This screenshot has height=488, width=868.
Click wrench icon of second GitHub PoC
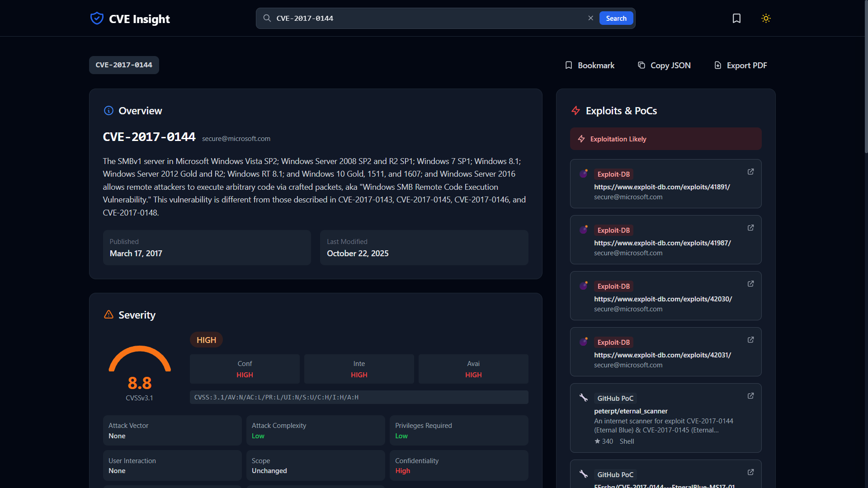[584, 474]
